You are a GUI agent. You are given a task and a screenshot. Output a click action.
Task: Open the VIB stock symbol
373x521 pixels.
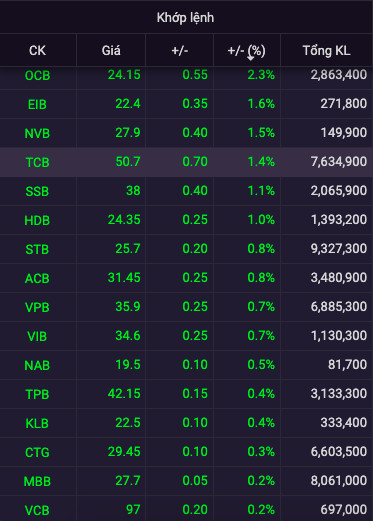(37, 336)
